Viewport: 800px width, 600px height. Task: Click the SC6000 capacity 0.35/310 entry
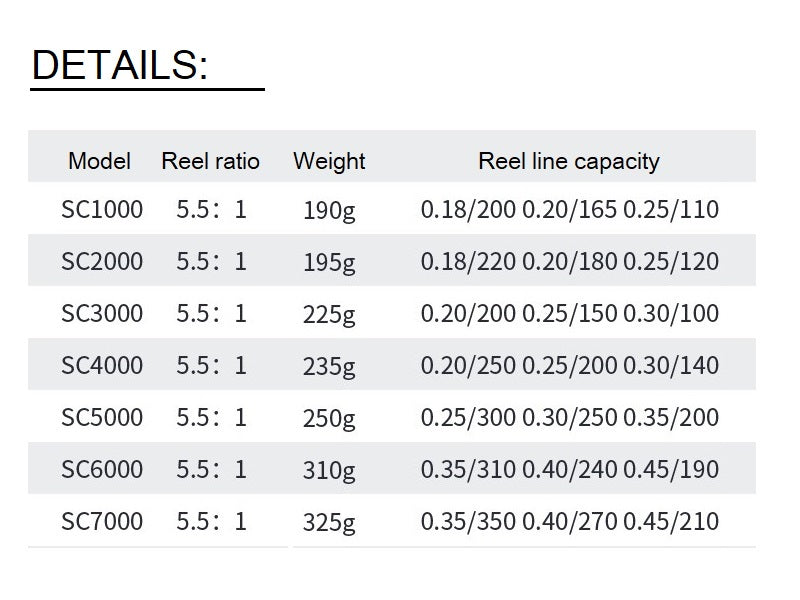pos(468,469)
